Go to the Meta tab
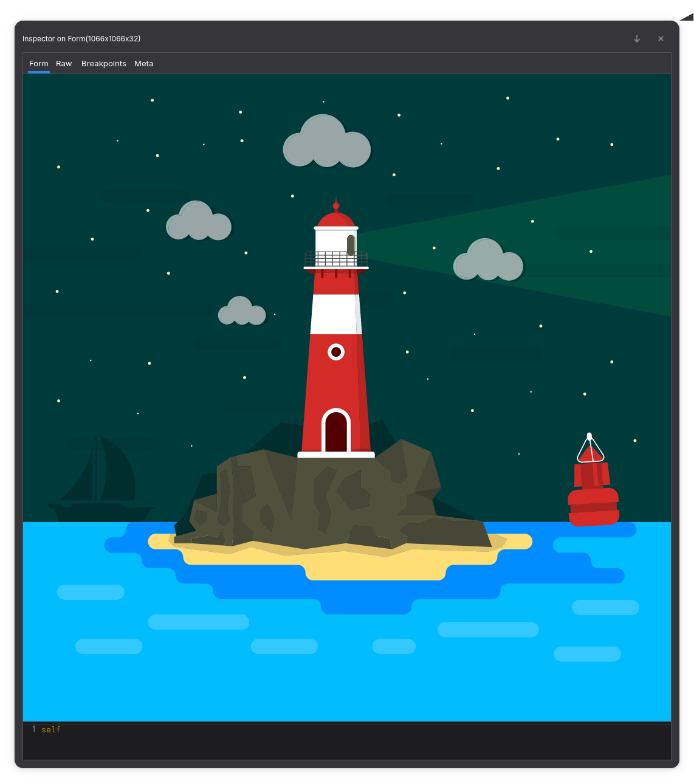This screenshot has width=694, height=784. click(x=143, y=64)
